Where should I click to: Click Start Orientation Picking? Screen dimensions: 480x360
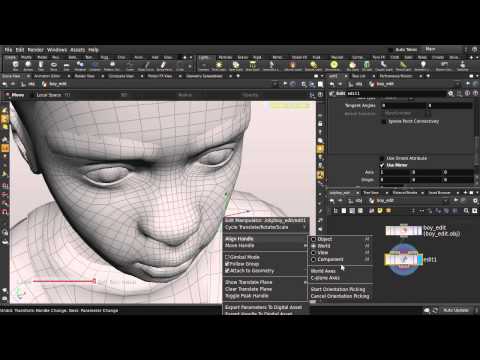338,289
